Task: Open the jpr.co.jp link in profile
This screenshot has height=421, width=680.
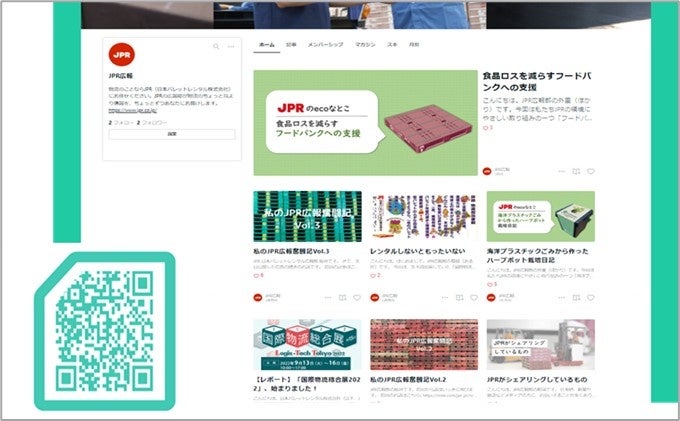Action: [133, 111]
